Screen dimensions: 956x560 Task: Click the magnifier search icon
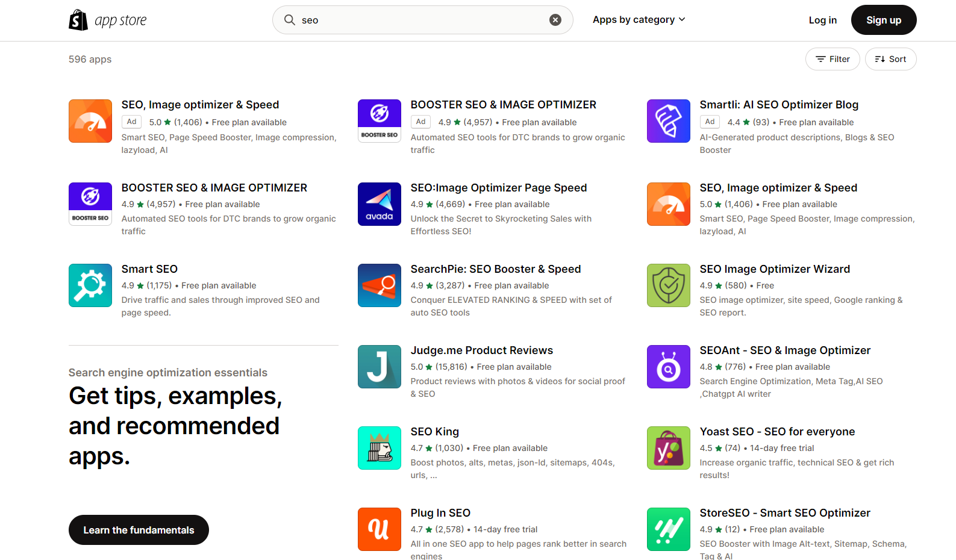point(290,20)
